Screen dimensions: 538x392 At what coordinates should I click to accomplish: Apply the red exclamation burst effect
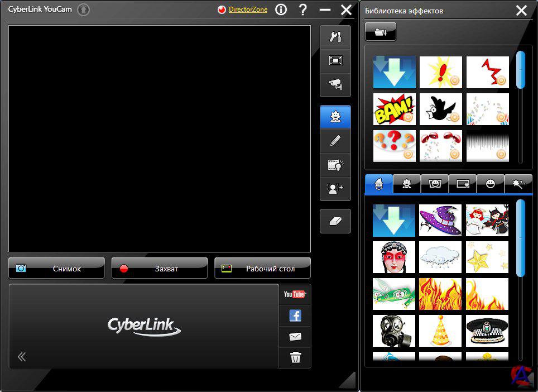coord(441,72)
